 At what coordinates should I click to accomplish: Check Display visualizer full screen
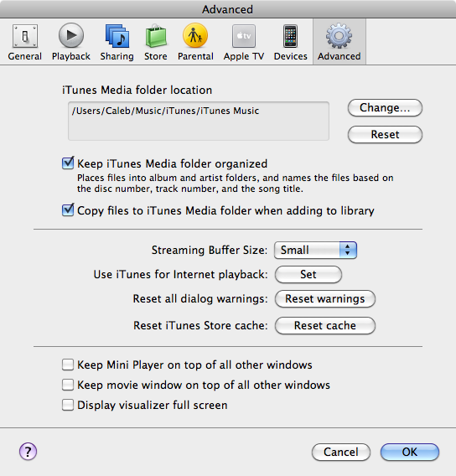68,405
